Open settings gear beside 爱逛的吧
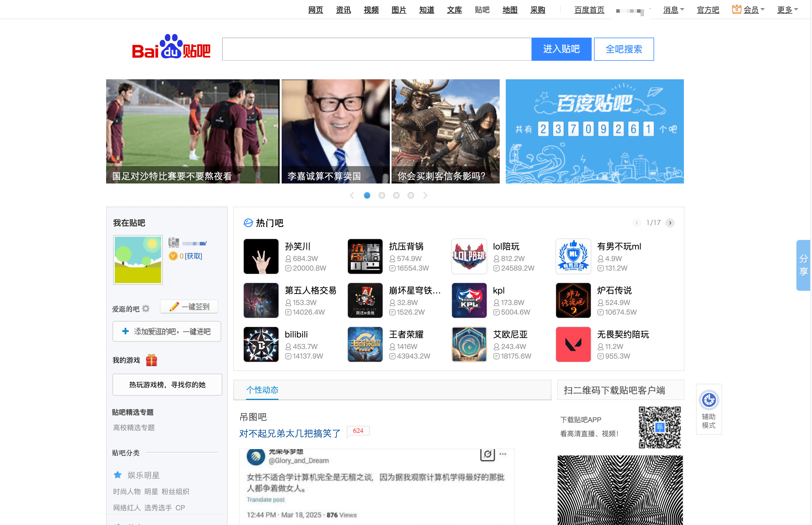Image resolution: width=812 pixels, height=525 pixels. 146,309
